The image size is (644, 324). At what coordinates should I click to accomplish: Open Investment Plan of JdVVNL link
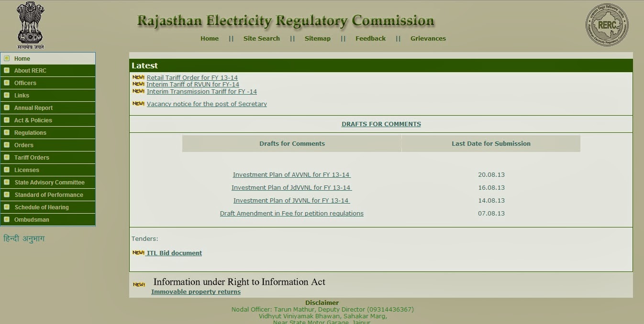(292, 187)
